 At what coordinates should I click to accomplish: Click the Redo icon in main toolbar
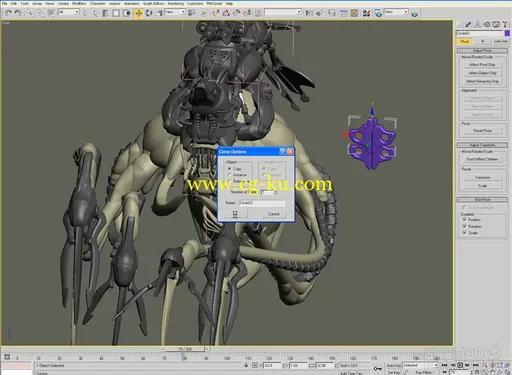coord(18,13)
